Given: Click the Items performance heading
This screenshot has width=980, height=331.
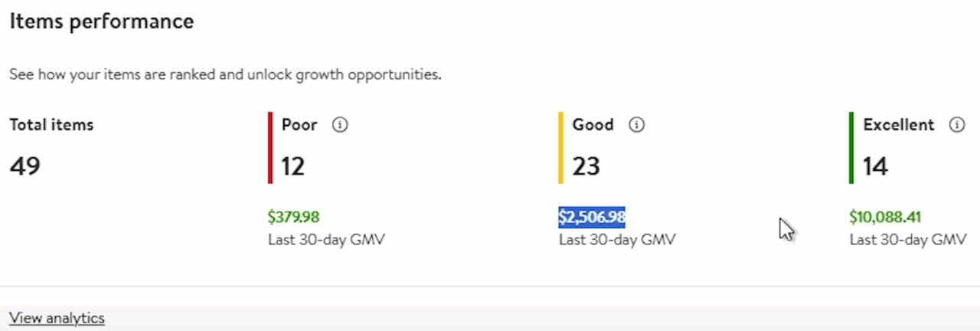Looking at the screenshot, I should tap(101, 21).
